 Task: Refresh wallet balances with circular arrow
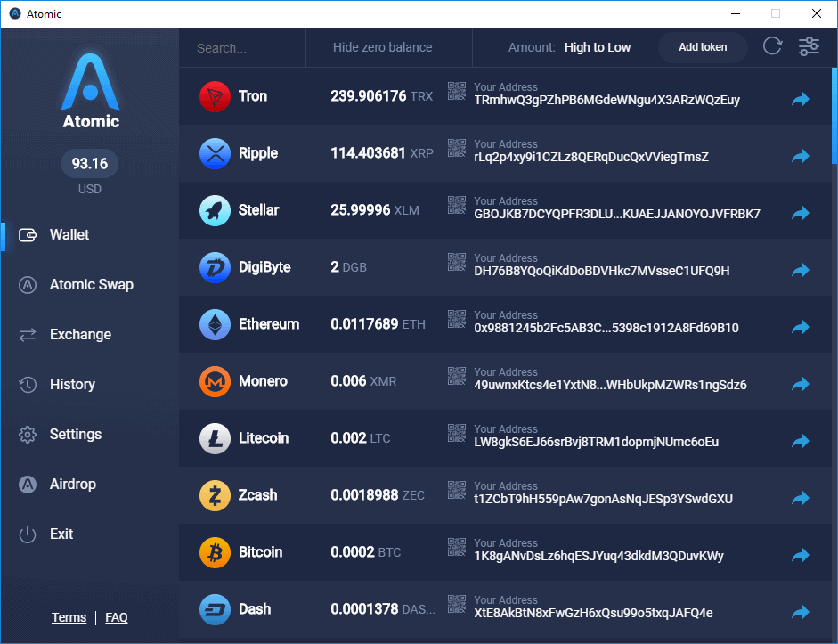(772, 46)
